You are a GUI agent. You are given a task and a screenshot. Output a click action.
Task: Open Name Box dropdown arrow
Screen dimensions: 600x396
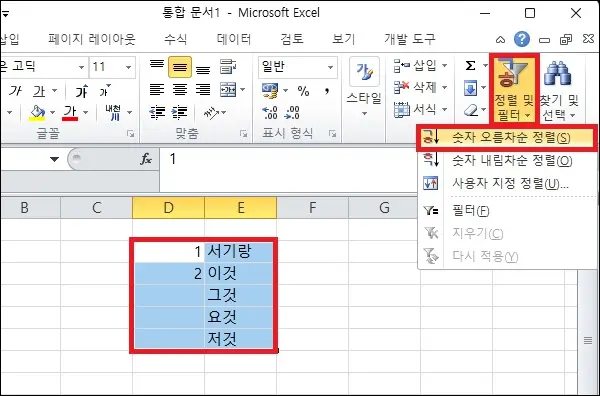[x=54, y=159]
